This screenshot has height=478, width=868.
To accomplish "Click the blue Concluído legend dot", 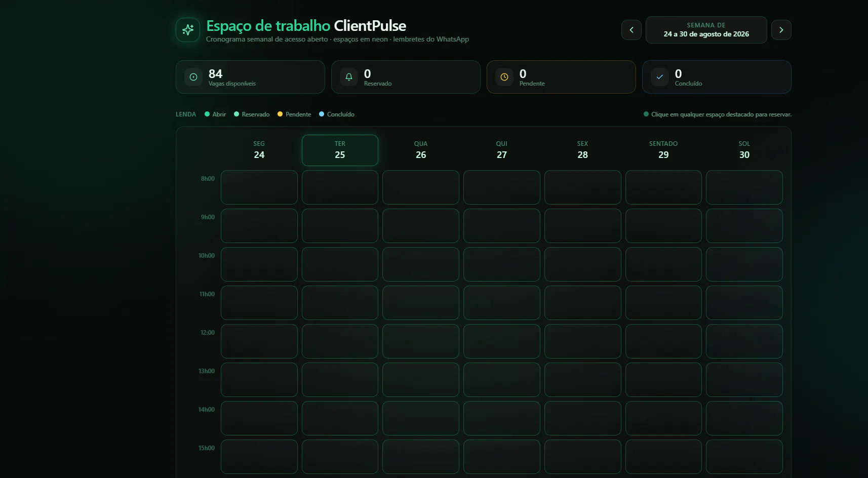I will pyautogui.click(x=322, y=114).
